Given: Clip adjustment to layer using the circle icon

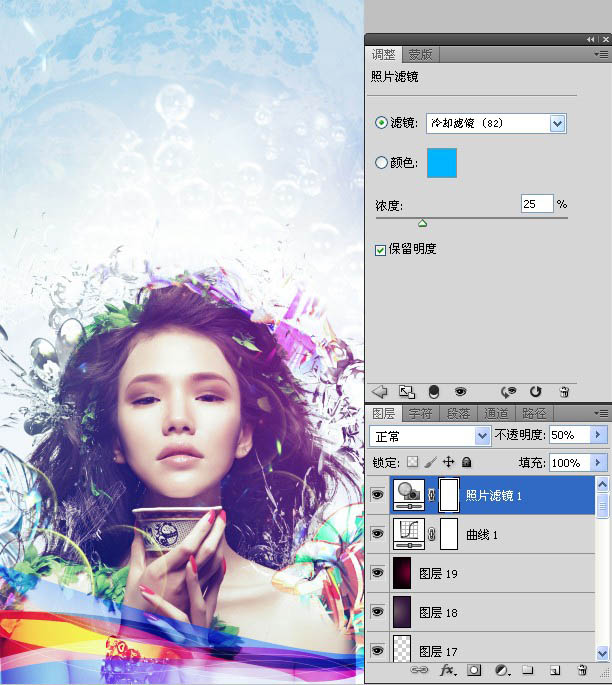Looking at the screenshot, I should click(434, 392).
